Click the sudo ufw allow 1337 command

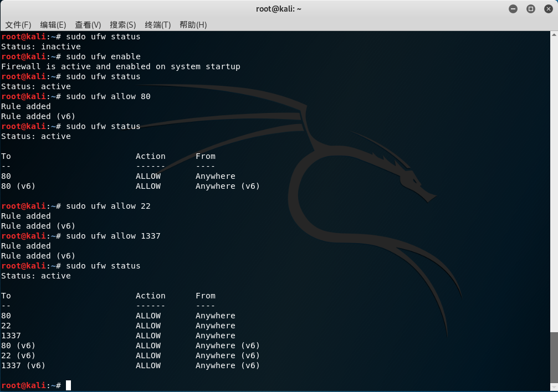click(x=114, y=236)
